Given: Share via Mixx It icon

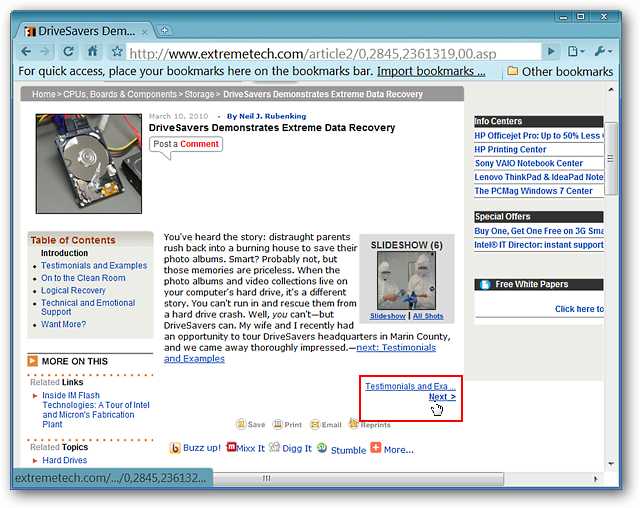Looking at the screenshot, I should [x=231, y=447].
